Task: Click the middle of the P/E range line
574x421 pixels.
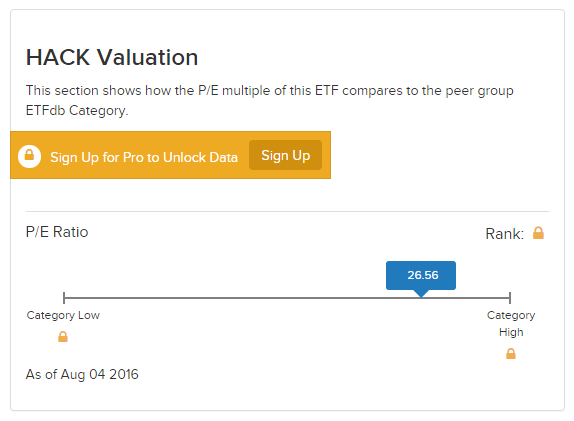Action: click(x=287, y=298)
